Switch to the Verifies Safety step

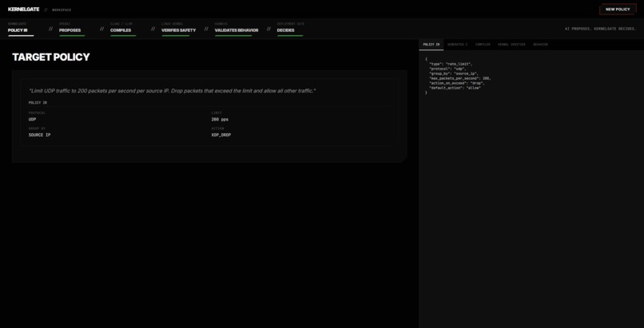click(179, 28)
